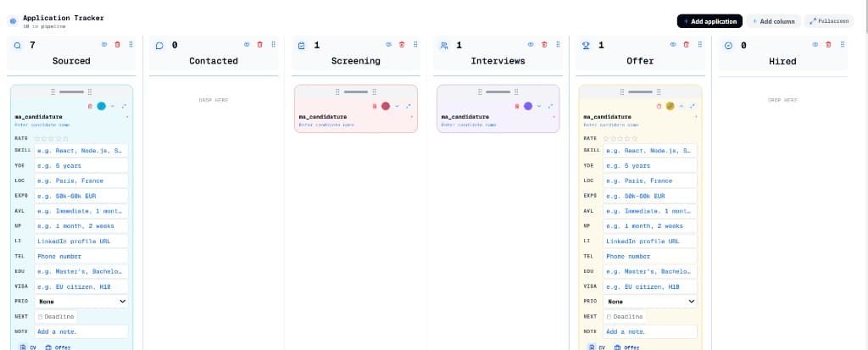
Task: Check Deadline box in Sourced card
Action: coord(40,317)
